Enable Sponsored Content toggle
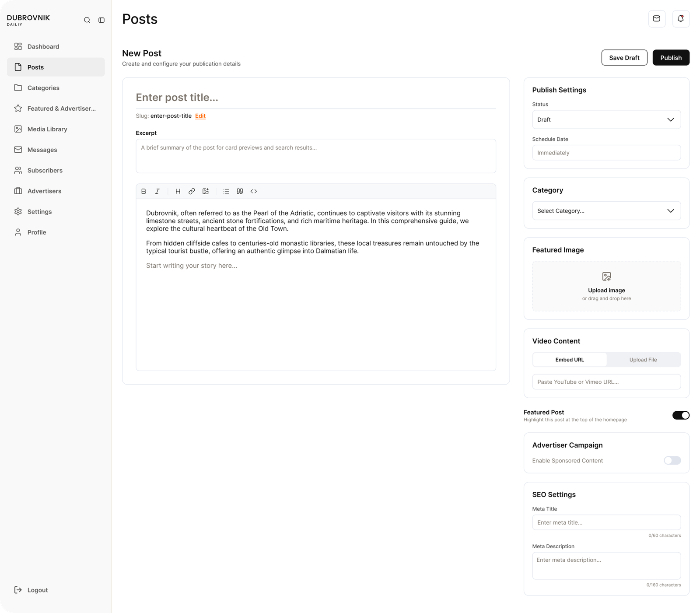700x613 pixels. (672, 460)
